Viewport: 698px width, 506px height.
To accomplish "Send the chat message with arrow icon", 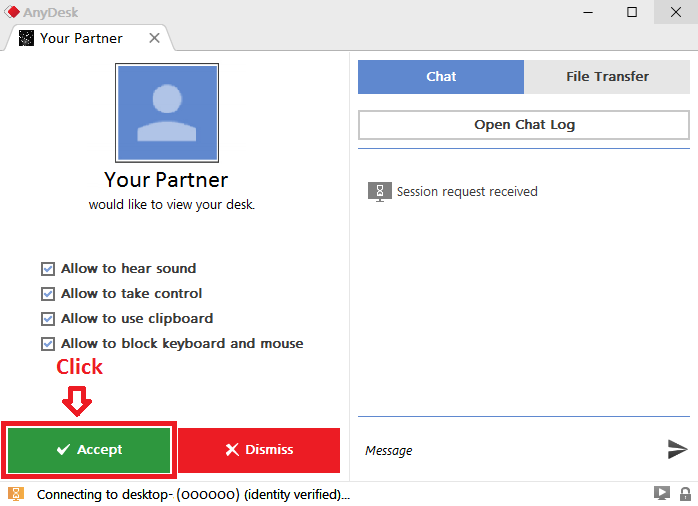I will (x=677, y=449).
